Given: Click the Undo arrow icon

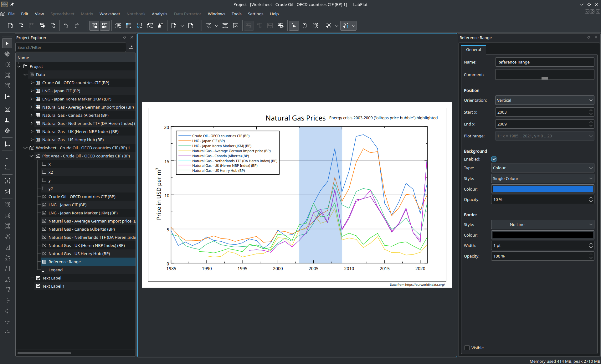Looking at the screenshot, I should point(66,26).
